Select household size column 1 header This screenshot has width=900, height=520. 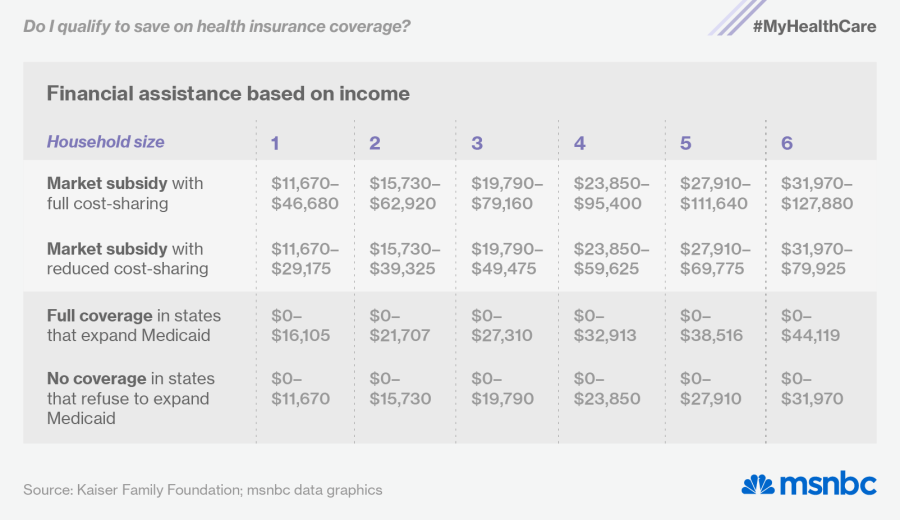pos(275,143)
